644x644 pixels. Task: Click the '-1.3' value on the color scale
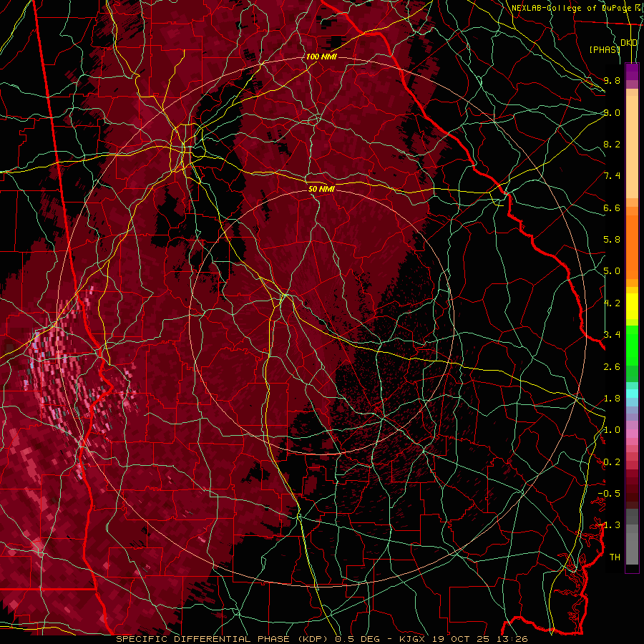[609, 525]
